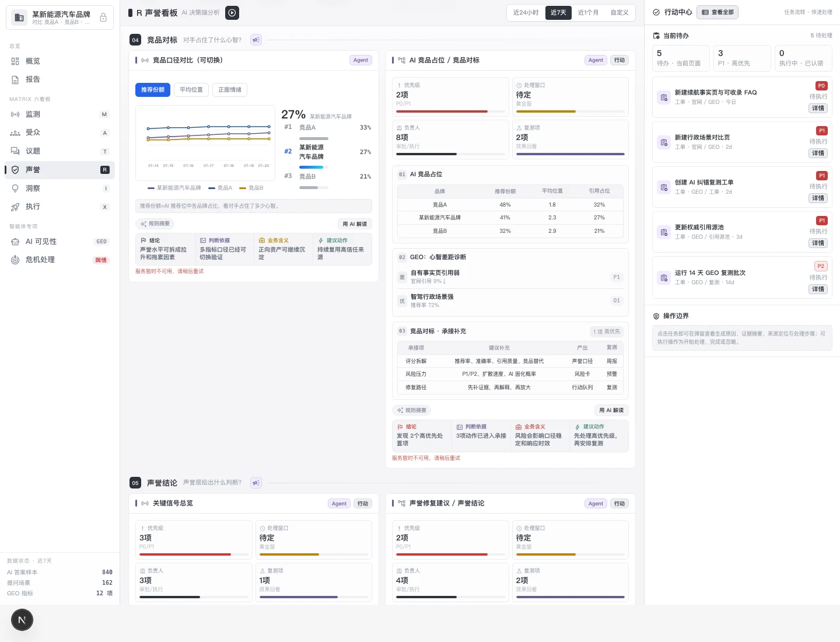The height and width of the screenshot is (642, 840).
Task: Open the 监测 sidebar item
Action: [60, 114]
